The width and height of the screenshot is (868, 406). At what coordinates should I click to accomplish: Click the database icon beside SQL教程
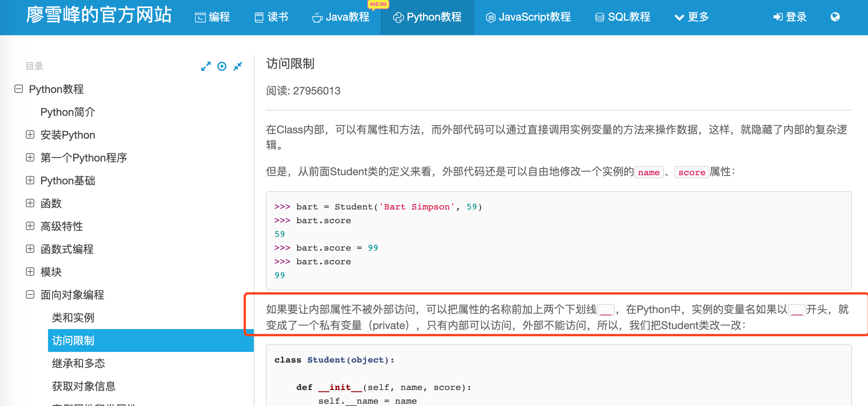point(600,18)
